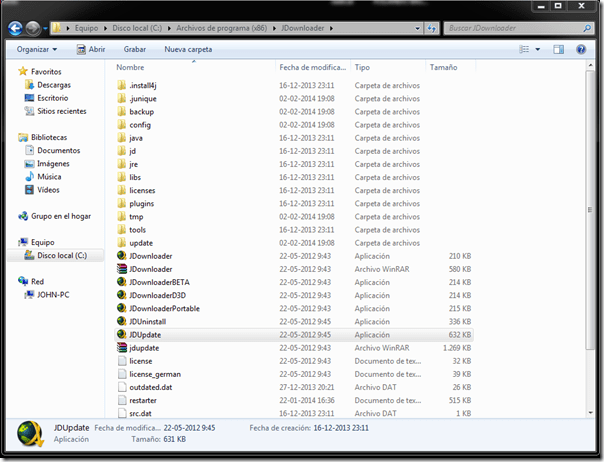This screenshot has height=462, width=604.
Task: Click the Grabar toolbar button
Action: tap(135, 49)
